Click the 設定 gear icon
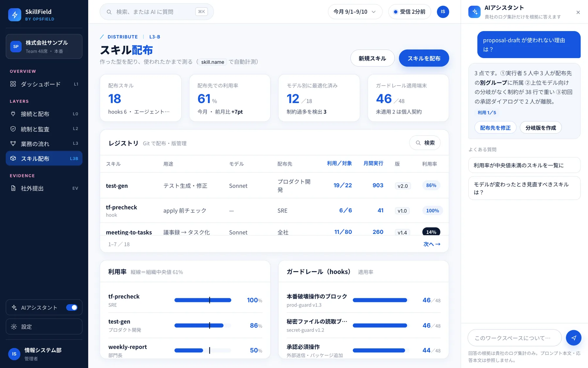The width and height of the screenshot is (588, 368). point(14,326)
